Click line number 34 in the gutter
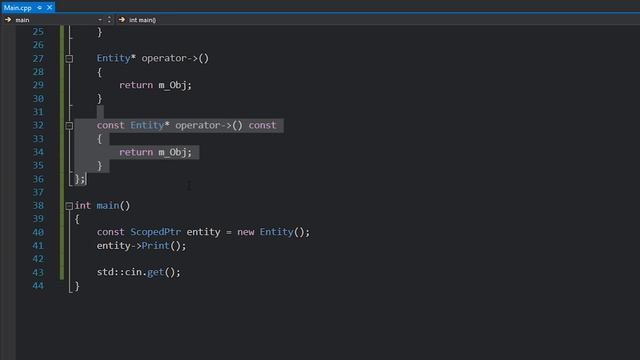The width and height of the screenshot is (640, 360). coord(38,152)
